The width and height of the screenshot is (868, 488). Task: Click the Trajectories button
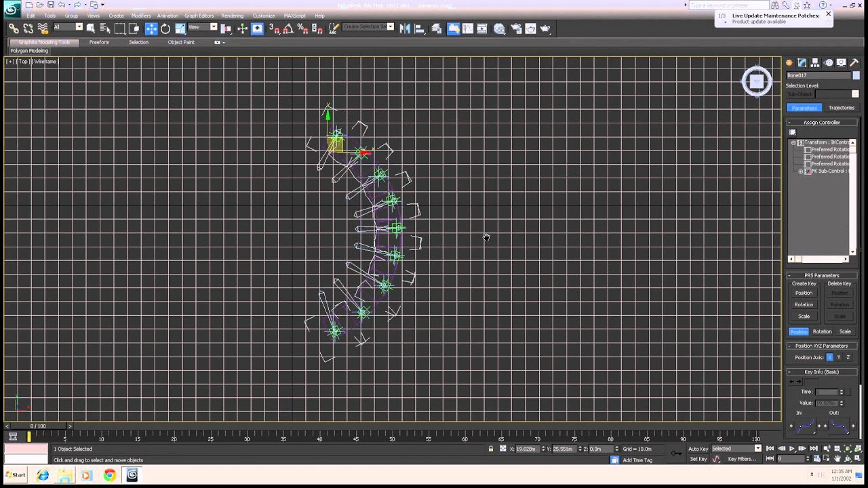(x=841, y=108)
